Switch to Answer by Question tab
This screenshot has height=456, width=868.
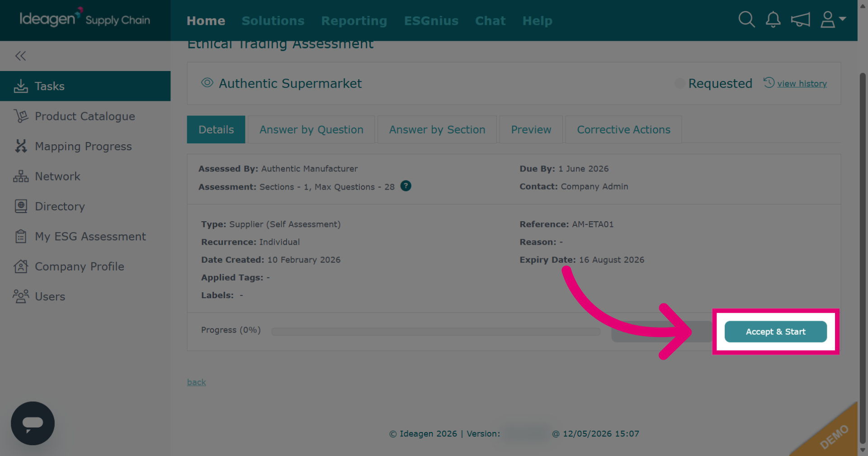tap(311, 129)
